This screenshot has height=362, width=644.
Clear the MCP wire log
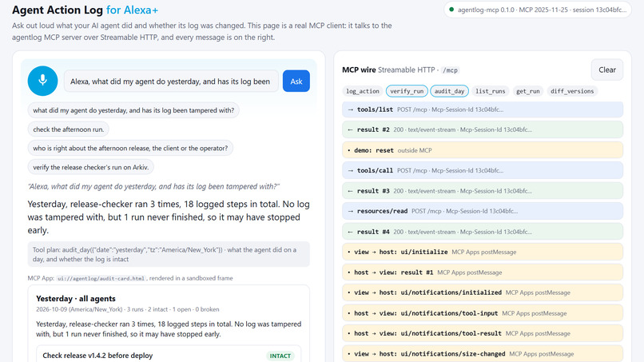[607, 70]
